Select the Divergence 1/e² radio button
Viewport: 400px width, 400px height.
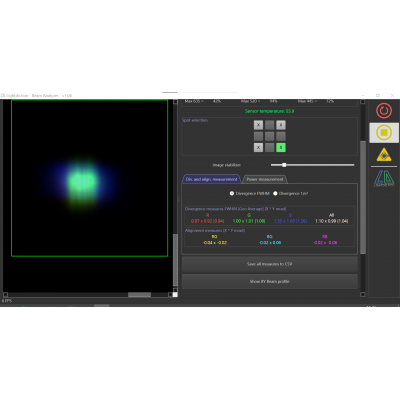275,193
